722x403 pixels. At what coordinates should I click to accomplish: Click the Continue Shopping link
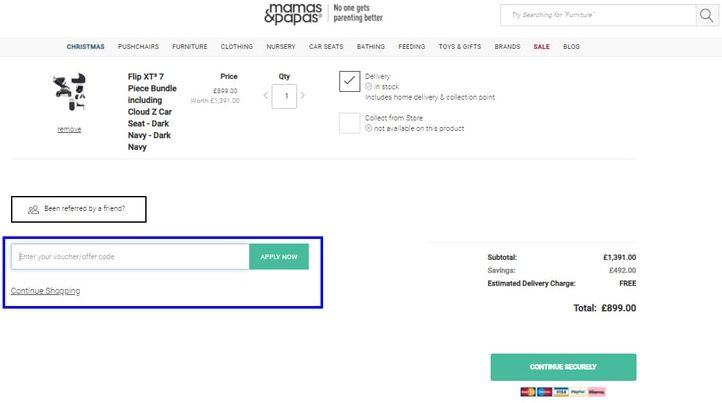[45, 291]
